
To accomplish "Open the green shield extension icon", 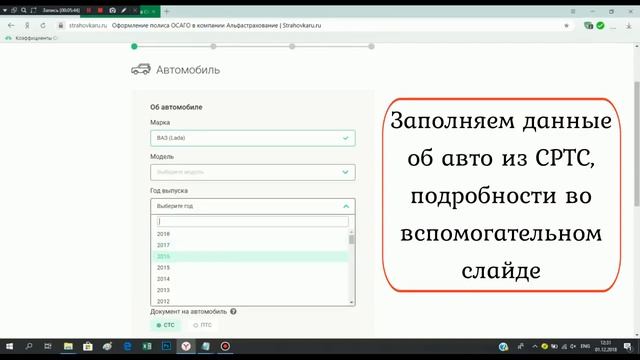I will (x=589, y=26).
